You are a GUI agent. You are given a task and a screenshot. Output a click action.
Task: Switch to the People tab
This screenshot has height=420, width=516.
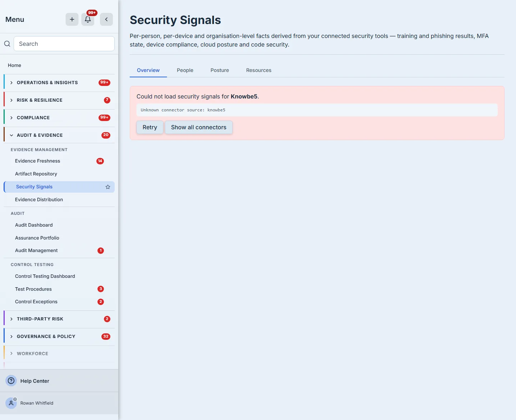(185, 70)
